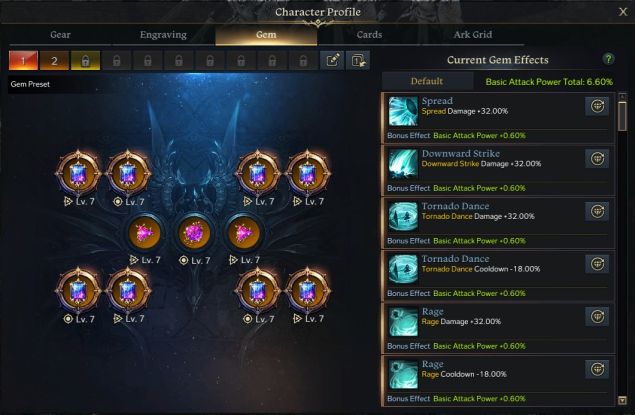Select the Tornado Dance Damage skill icon

[403, 216]
